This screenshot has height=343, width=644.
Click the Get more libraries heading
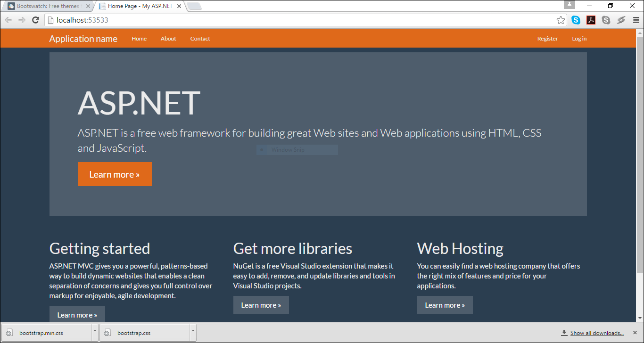(293, 248)
